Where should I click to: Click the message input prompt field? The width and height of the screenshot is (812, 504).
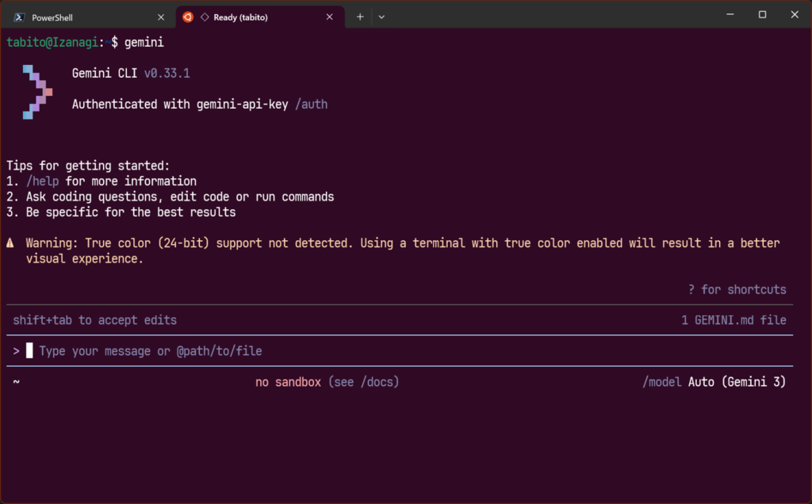coord(400,351)
